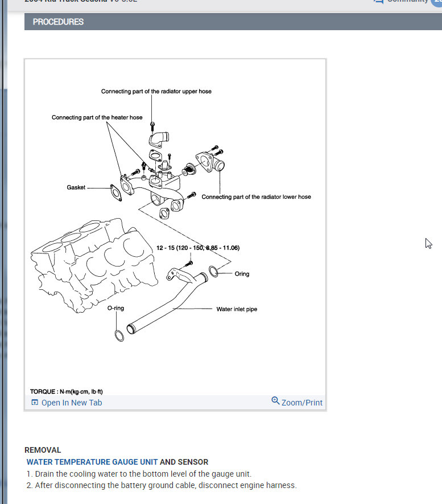Select step 1 "Drain the cooling water" text

click(139, 474)
